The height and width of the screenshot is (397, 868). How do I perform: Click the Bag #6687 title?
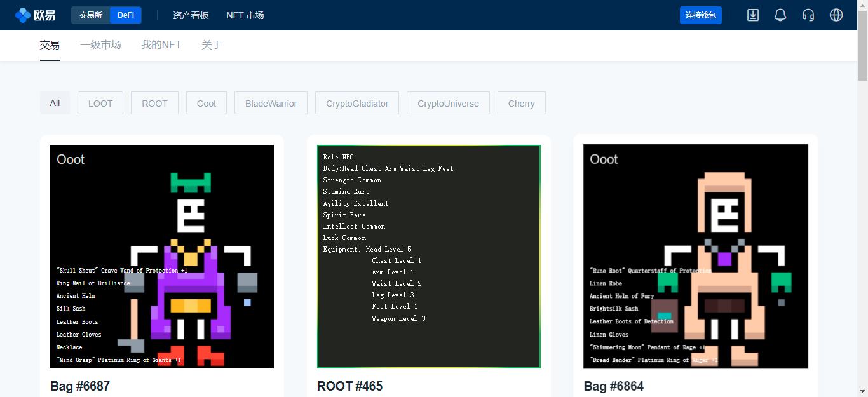click(x=80, y=386)
